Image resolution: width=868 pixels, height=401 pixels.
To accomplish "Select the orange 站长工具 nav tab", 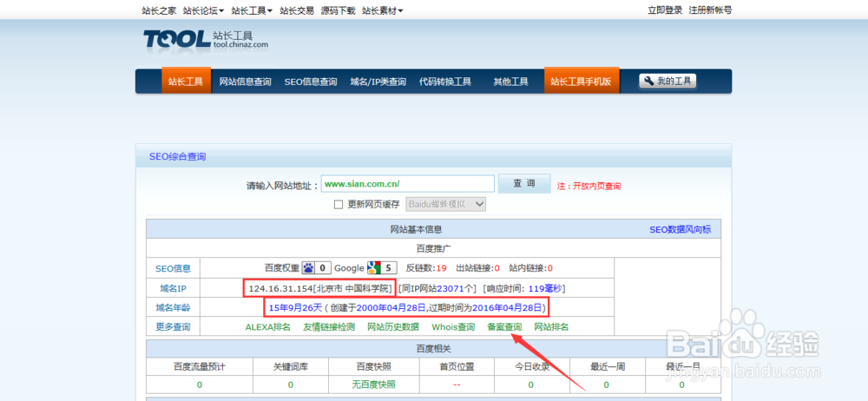I will (186, 81).
